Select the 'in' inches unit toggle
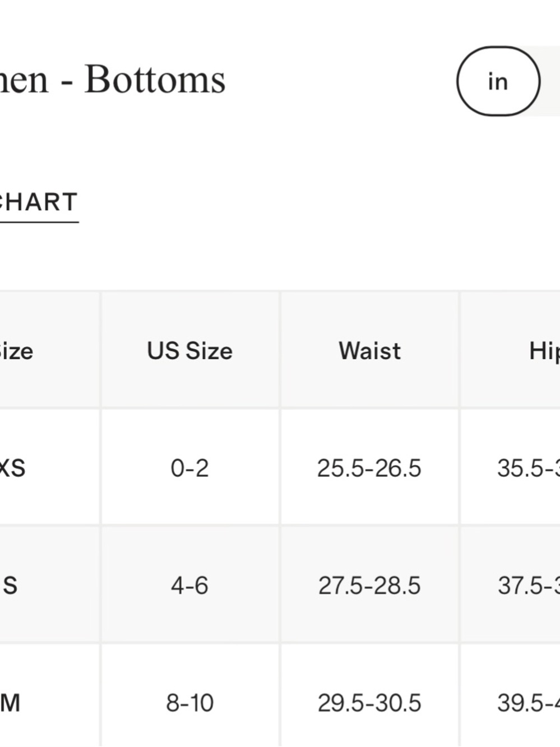Viewport: 560px width, 747px height. point(498,81)
